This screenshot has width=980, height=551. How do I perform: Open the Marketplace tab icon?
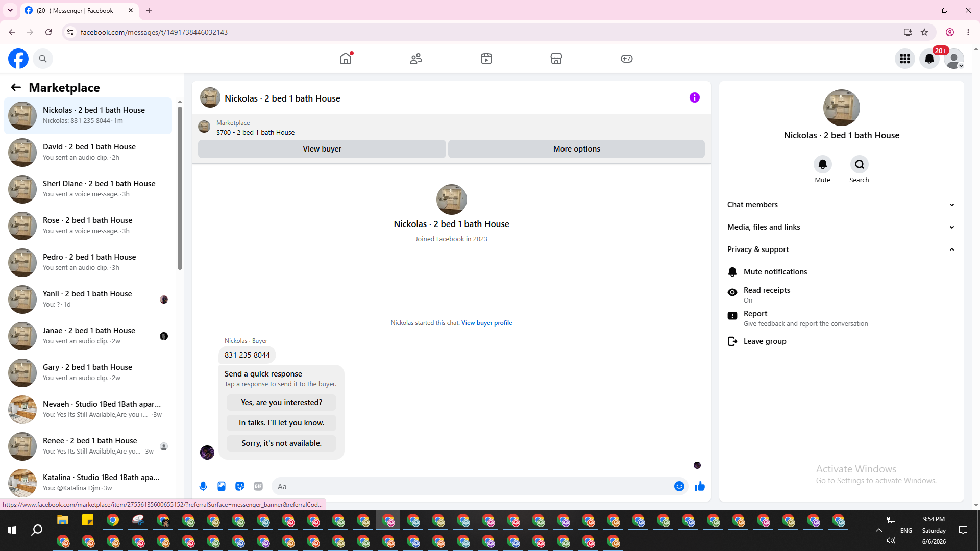click(556, 59)
